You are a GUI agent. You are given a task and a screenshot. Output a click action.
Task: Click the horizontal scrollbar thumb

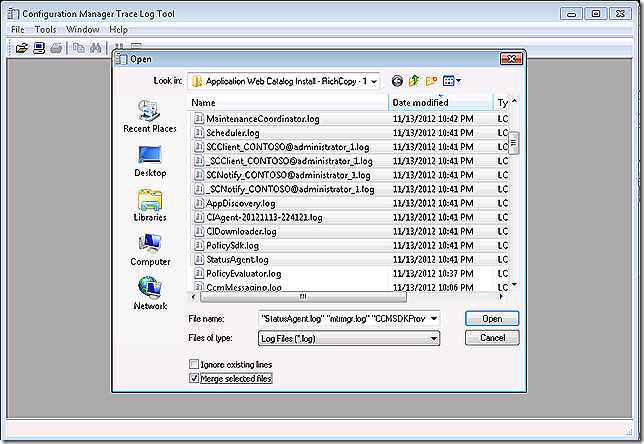(x=303, y=297)
